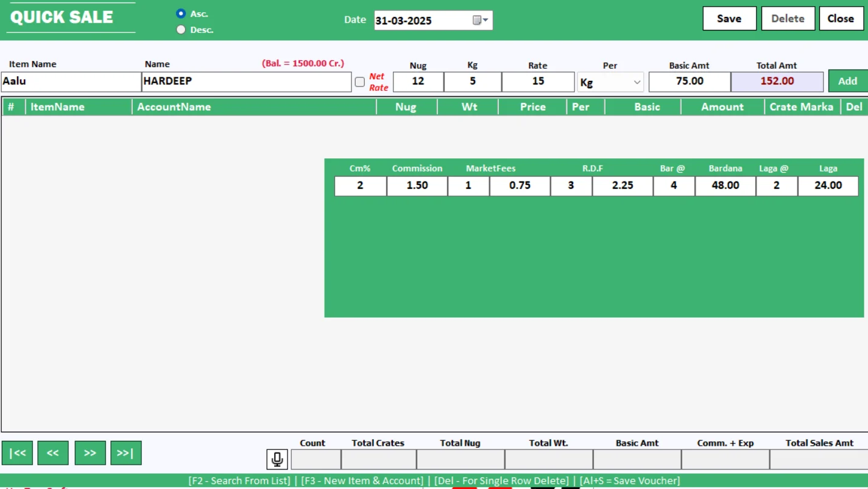Tick the Net Rate checkbox
The width and height of the screenshot is (868, 489).
pos(360,82)
